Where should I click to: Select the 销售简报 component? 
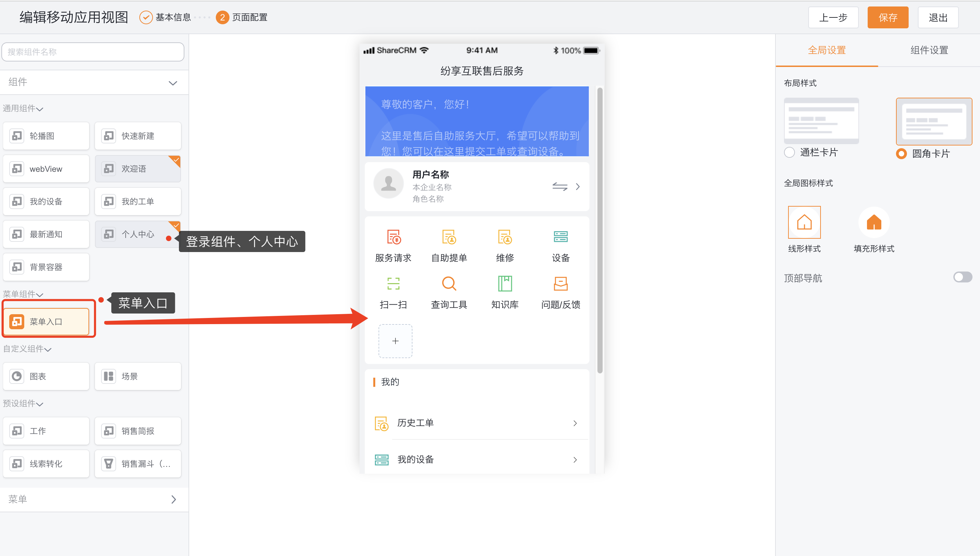[x=138, y=431]
